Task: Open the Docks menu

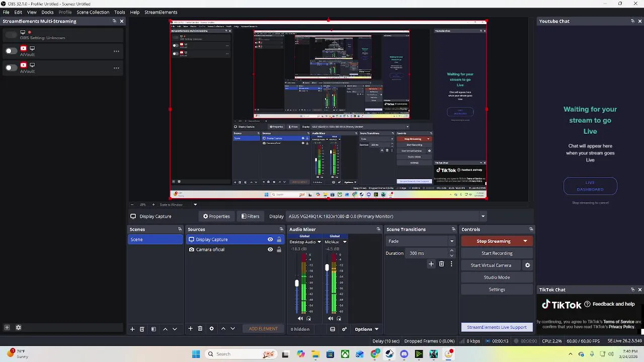Action: tap(47, 12)
